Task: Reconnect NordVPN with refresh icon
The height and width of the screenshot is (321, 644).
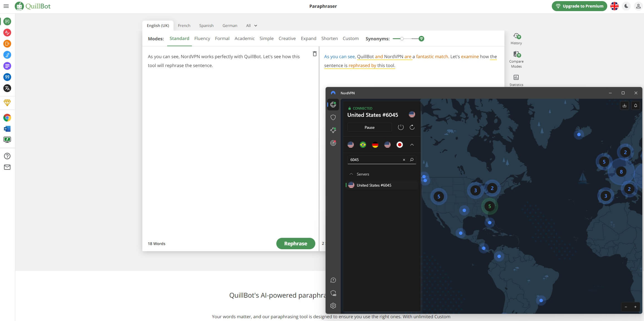Action: 412,127
